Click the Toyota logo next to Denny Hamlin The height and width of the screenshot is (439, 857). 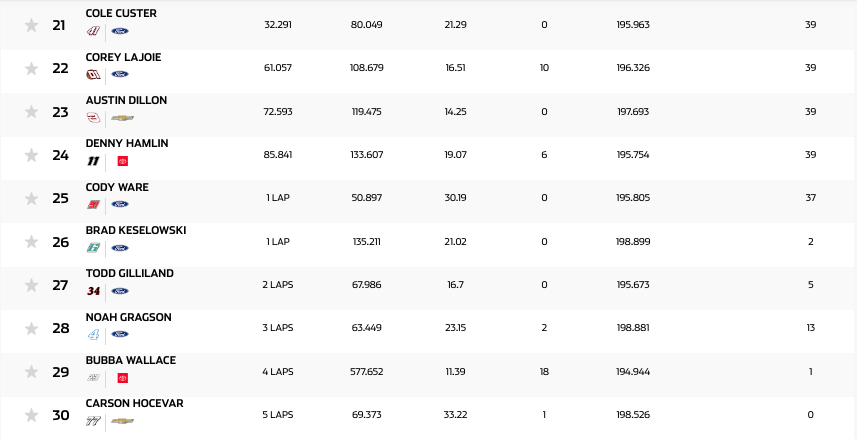pos(123,161)
